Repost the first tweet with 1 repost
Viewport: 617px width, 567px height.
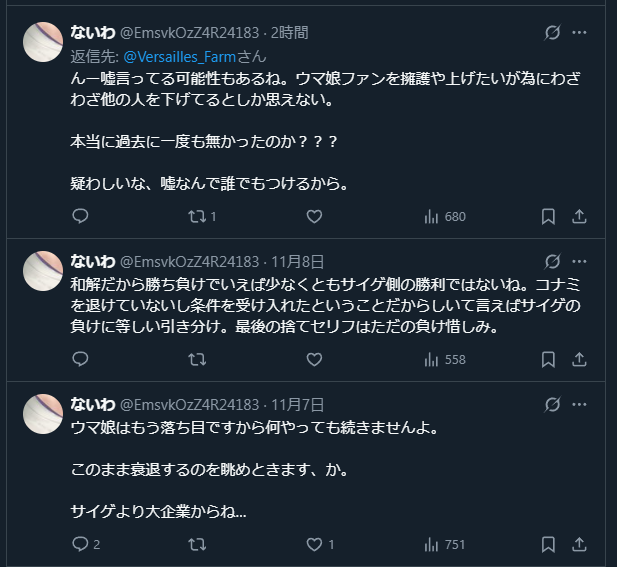198,216
